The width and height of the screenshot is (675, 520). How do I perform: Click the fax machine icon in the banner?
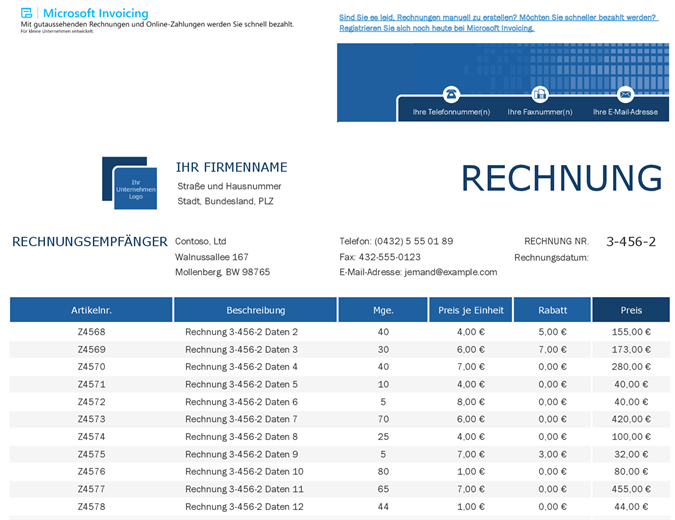[x=540, y=94]
